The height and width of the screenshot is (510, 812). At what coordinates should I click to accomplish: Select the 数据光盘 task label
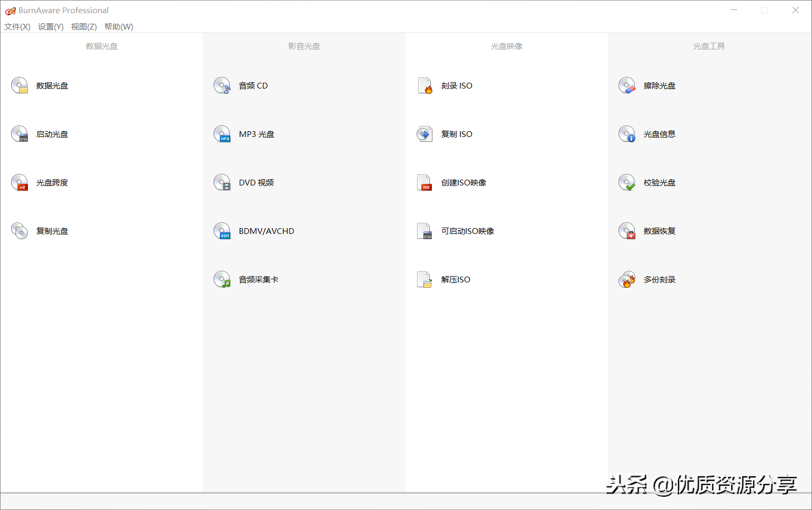click(x=52, y=86)
